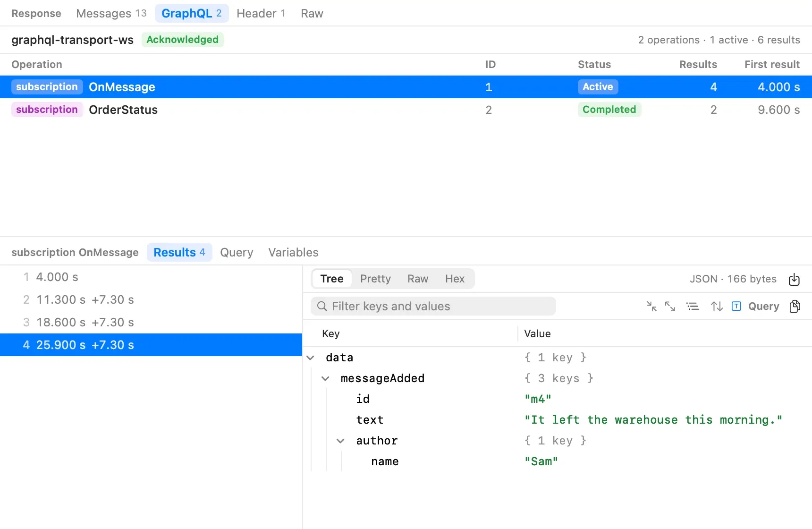The image size is (812, 529).
Task: Click the Query button in viewer toolbar
Action: pyautogui.click(x=763, y=306)
